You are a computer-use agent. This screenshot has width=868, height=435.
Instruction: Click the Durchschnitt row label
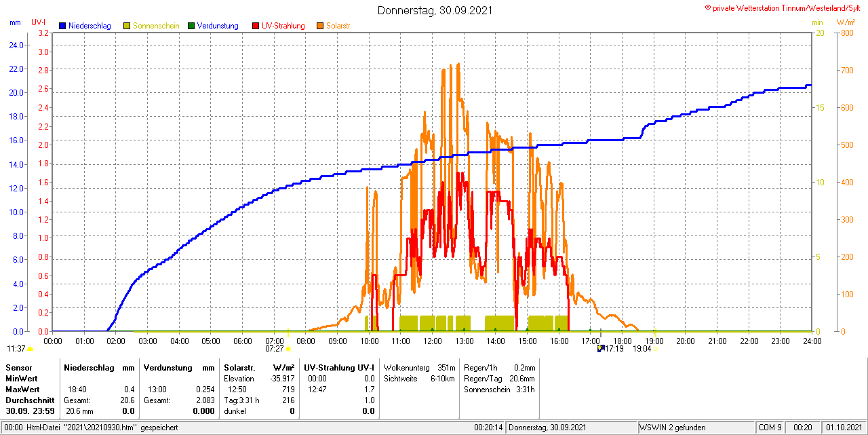tap(29, 400)
